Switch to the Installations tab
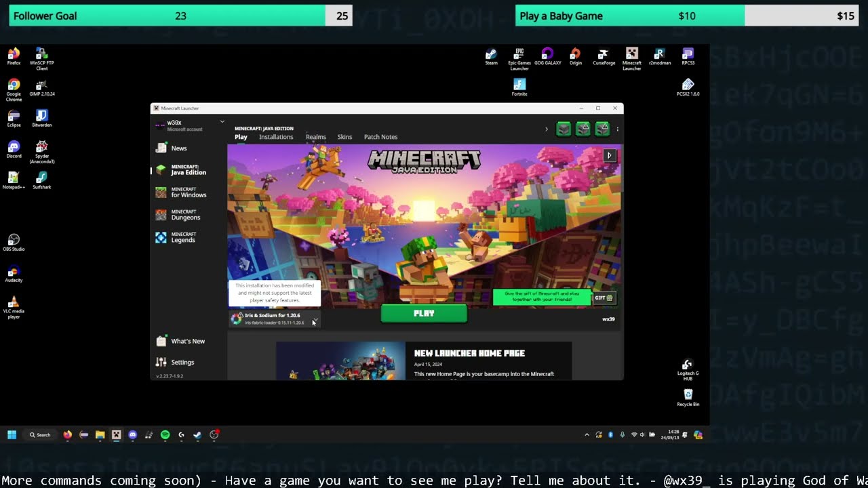This screenshot has height=488, width=868. click(276, 137)
